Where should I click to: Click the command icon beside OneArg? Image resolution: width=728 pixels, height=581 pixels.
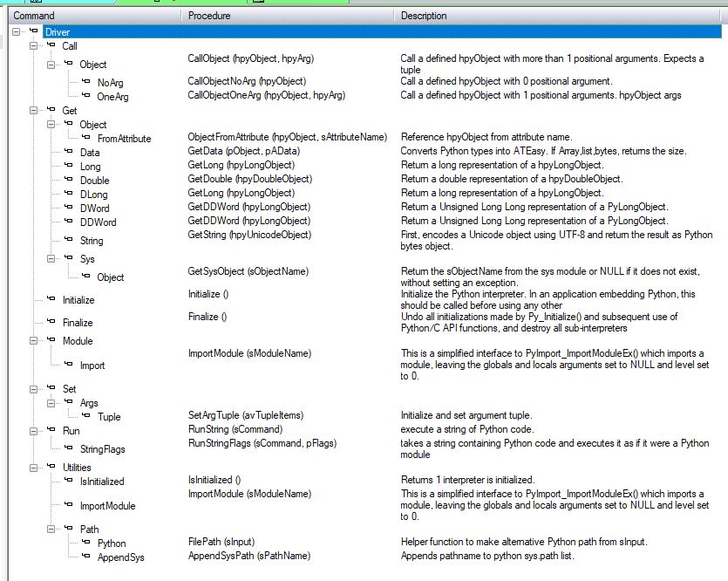(86, 95)
